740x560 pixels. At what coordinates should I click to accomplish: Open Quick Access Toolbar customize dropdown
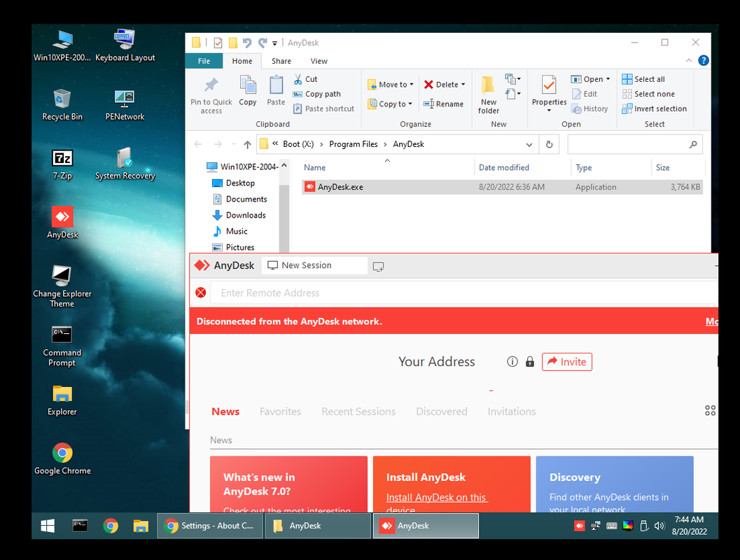274,43
